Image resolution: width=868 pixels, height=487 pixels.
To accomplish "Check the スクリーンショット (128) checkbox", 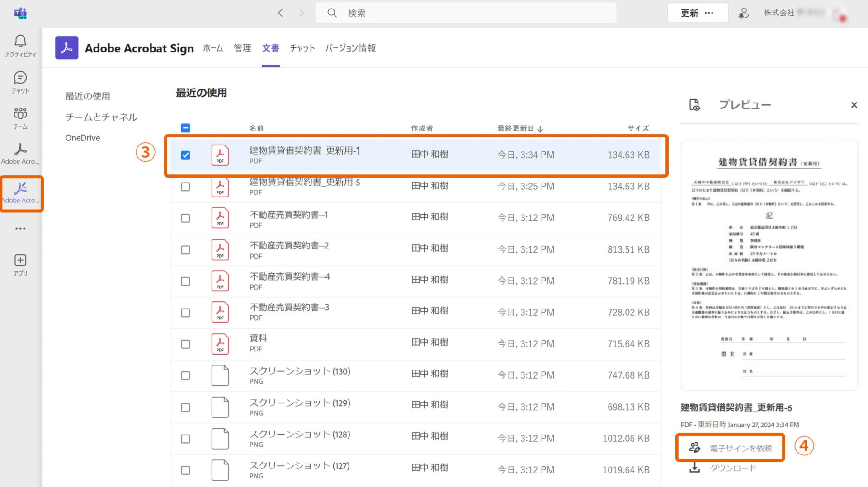I will (185, 439).
